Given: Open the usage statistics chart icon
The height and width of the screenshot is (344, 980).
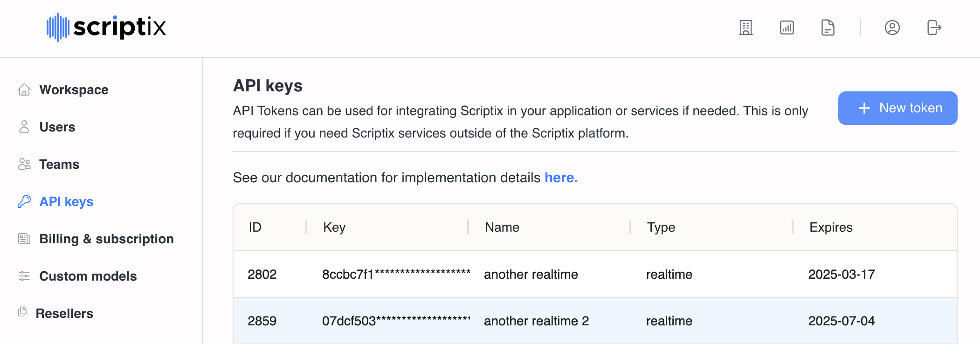Looking at the screenshot, I should (x=787, y=28).
